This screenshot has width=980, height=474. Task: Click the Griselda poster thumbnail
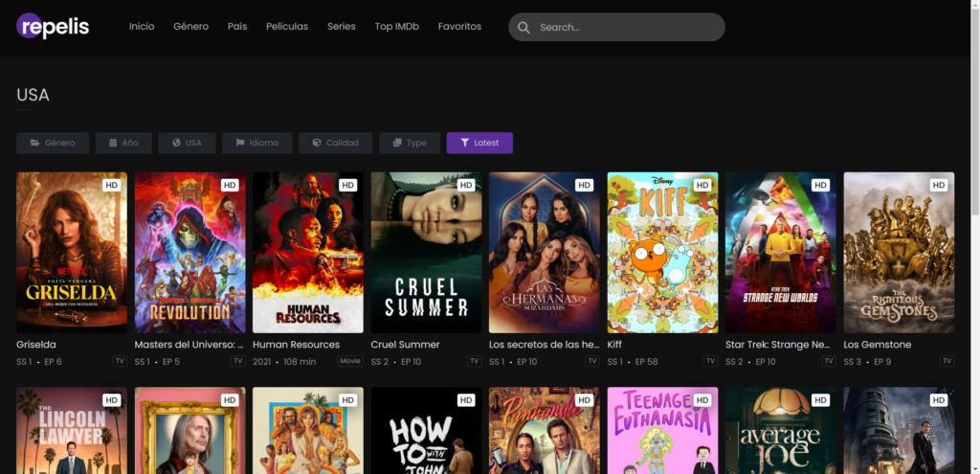[71, 253]
